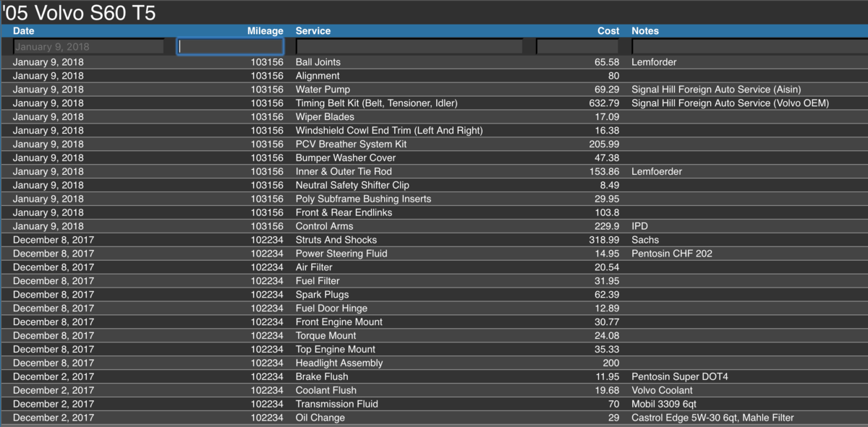
Task: Sort the table by the Mileage column header
Action: 265,31
